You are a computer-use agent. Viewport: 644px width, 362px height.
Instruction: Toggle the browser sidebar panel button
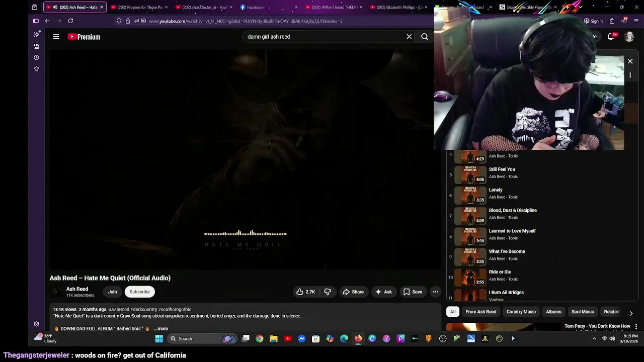36,21
